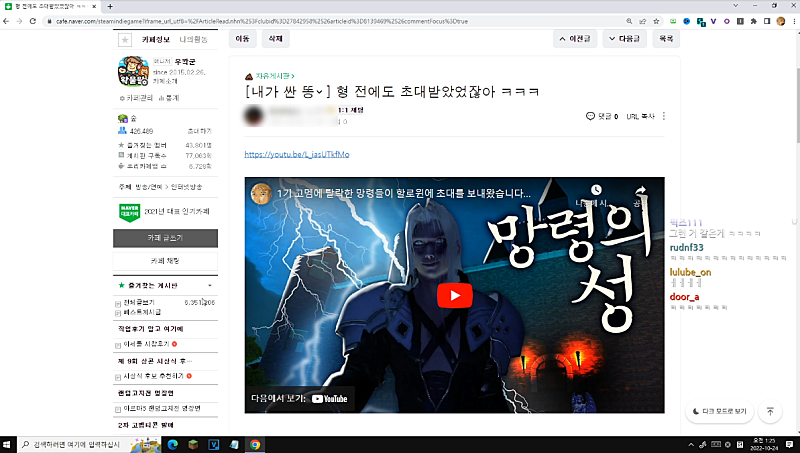Go to previous post 이전글
This screenshot has height=453, width=800.
(574, 39)
